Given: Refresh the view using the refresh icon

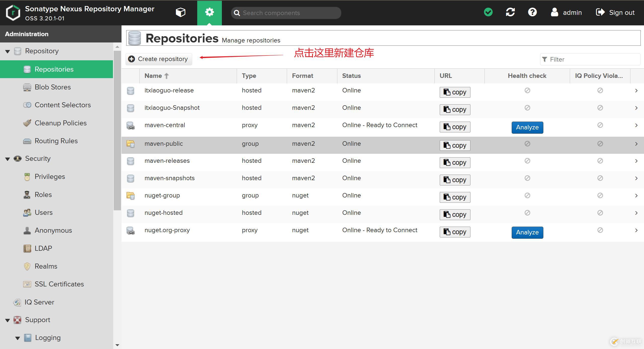Looking at the screenshot, I should click(x=510, y=12).
